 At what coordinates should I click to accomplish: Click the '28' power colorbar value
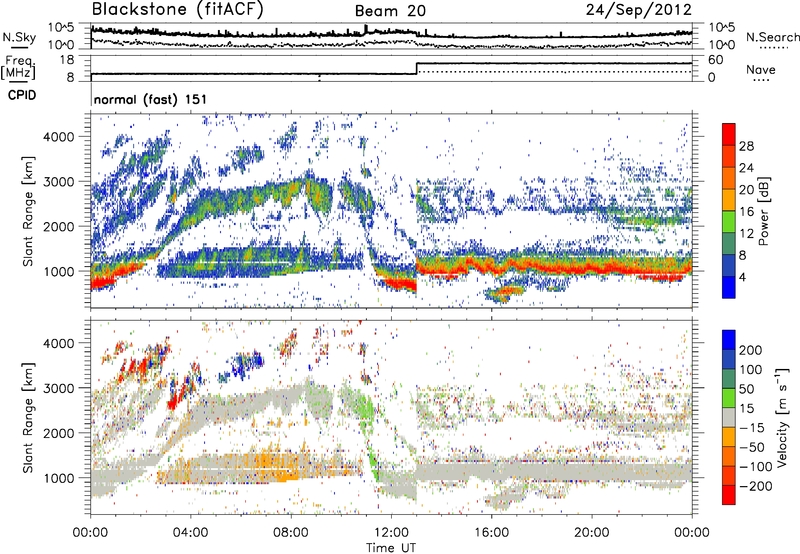[x=746, y=146]
